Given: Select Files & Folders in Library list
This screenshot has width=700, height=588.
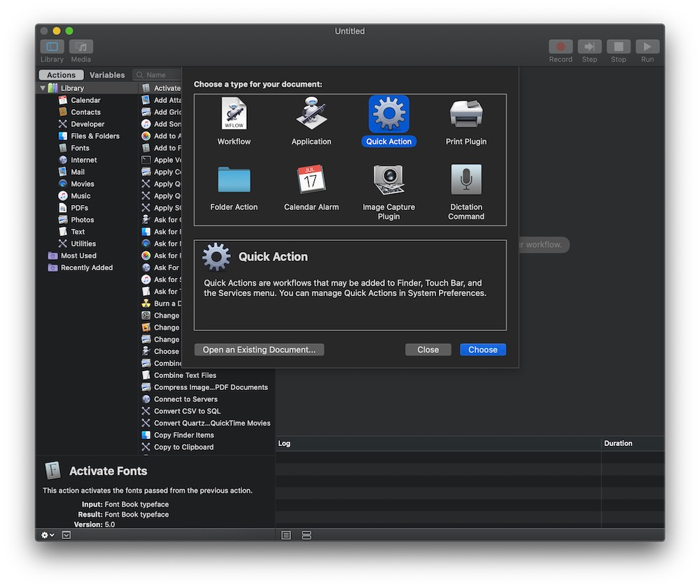Looking at the screenshot, I should pos(94,136).
